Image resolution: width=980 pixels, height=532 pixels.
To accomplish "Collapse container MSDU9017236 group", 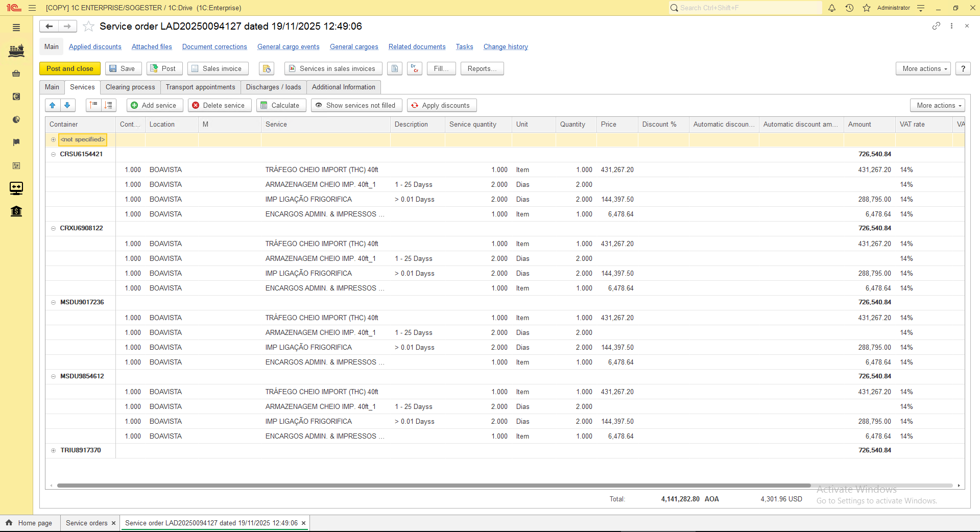I will click(53, 302).
